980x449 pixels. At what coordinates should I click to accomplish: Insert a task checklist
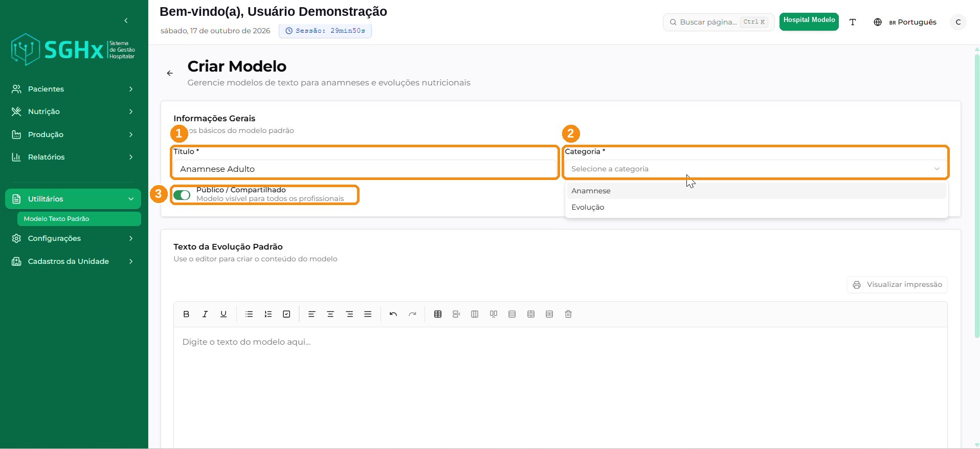point(286,314)
